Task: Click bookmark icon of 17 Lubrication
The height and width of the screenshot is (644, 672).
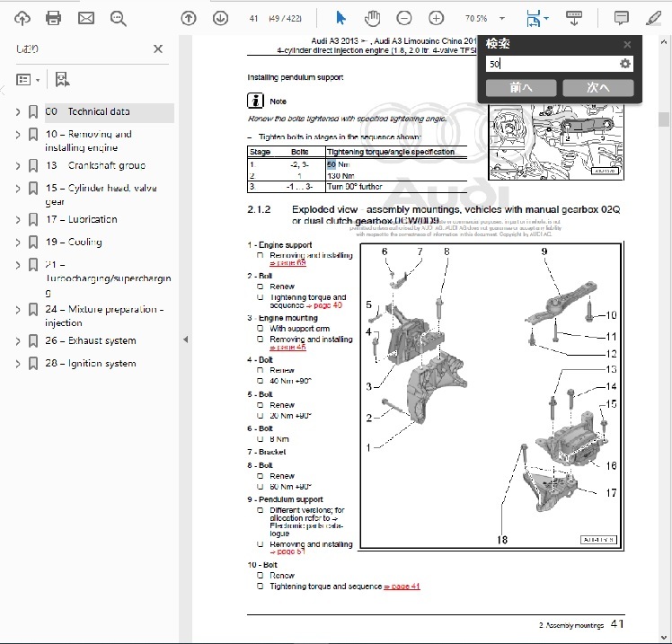Action: tap(33, 219)
